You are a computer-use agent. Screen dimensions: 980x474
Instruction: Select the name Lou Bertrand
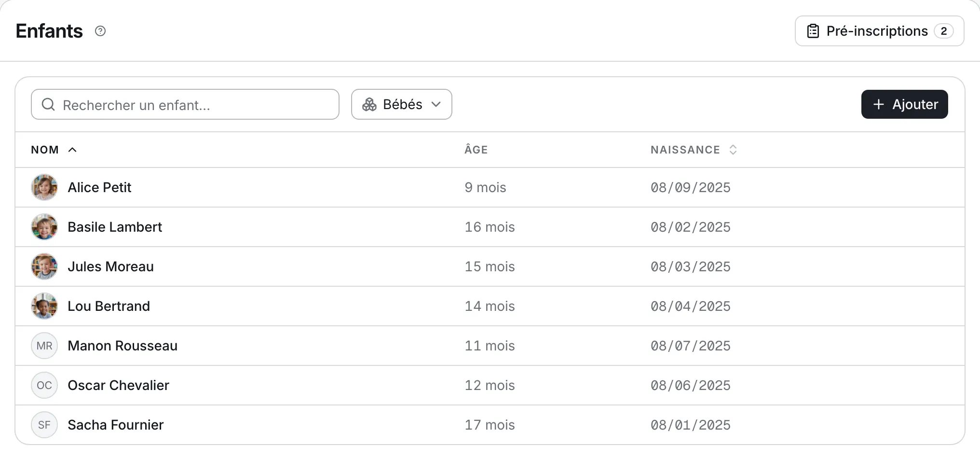tap(109, 306)
